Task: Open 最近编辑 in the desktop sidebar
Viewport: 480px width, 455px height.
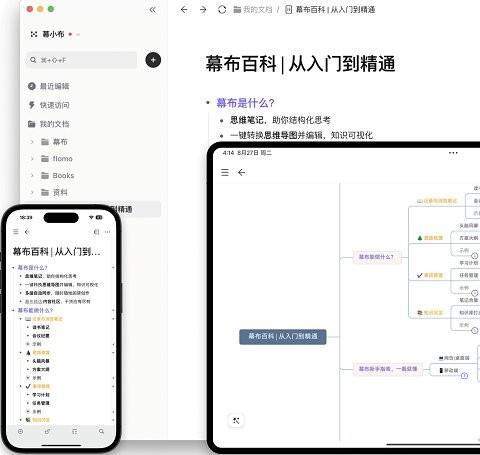Action: point(49,86)
